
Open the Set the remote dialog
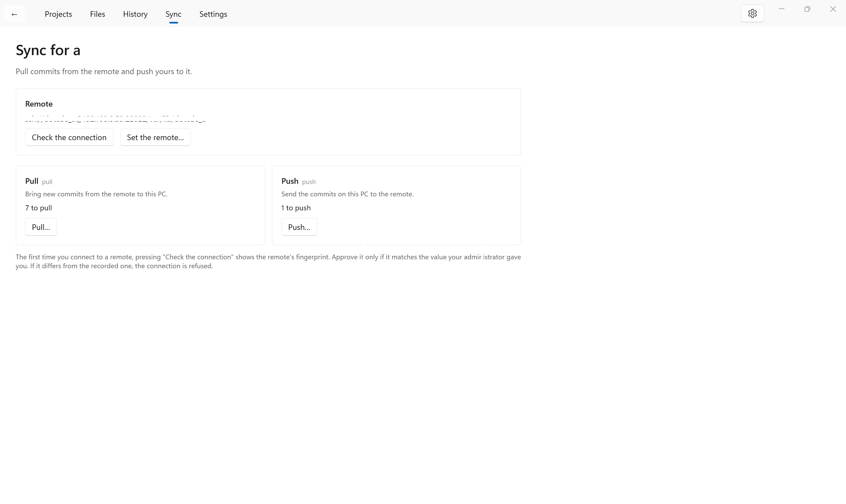coord(155,137)
